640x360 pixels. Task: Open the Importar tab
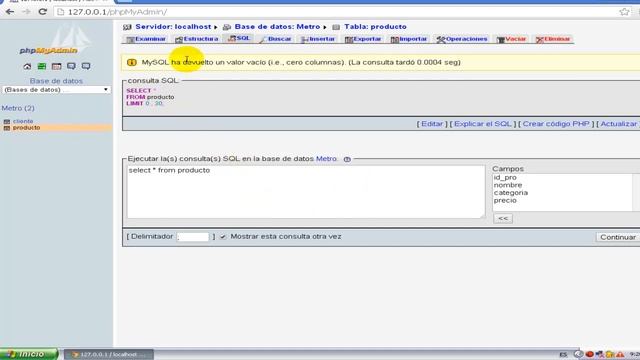[x=409, y=39]
